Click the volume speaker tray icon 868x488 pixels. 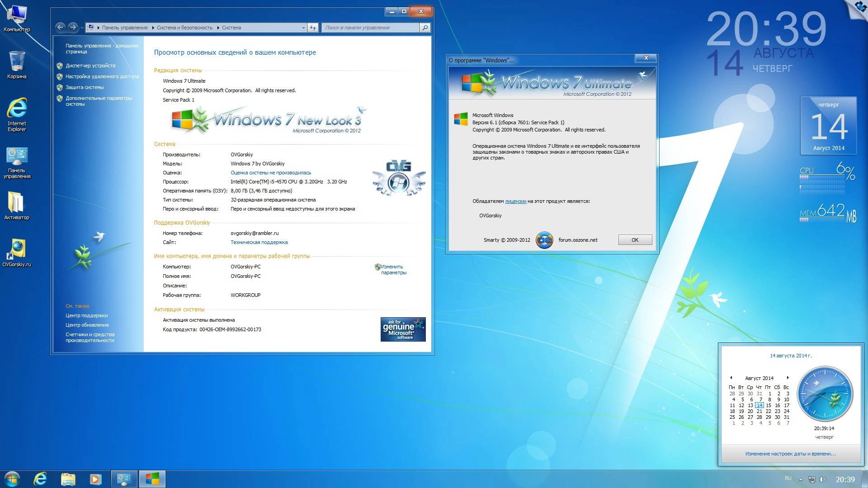[x=822, y=479]
